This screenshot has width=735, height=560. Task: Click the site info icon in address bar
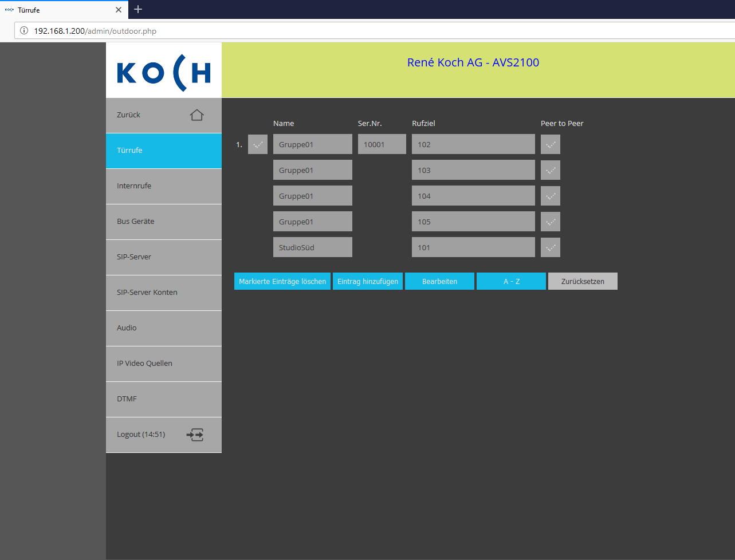(24, 31)
